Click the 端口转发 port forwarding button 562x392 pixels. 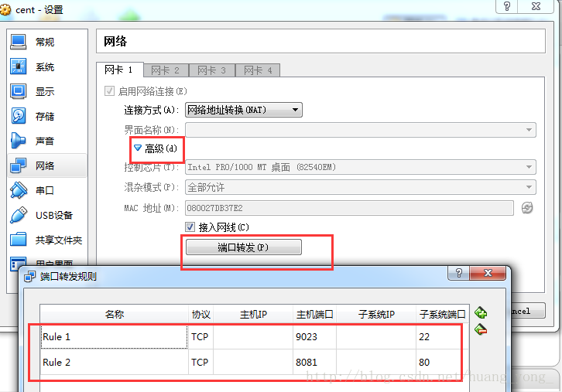(x=243, y=247)
